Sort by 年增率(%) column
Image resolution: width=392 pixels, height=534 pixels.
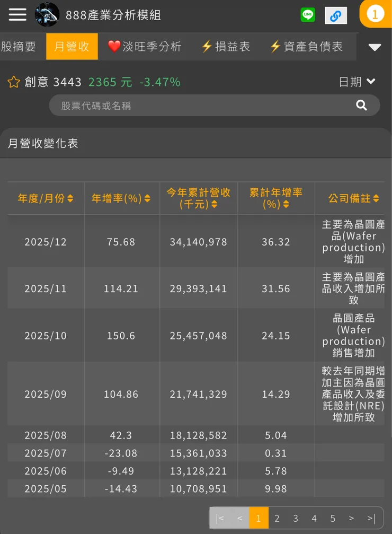click(x=121, y=198)
